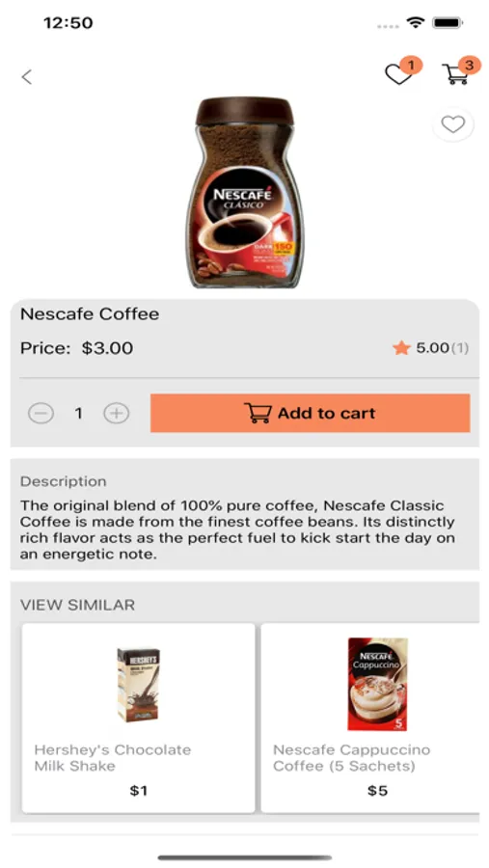
Task: Tap the quantity value 1
Action: 79,414
